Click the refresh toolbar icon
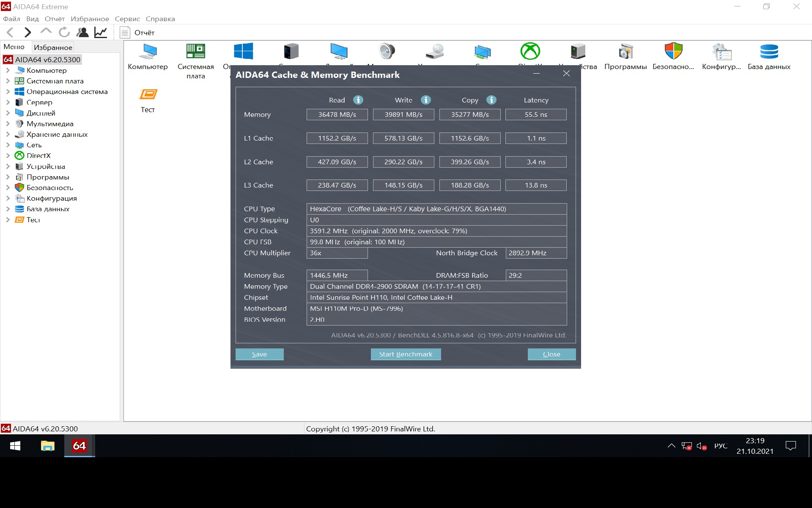The height and width of the screenshot is (508, 812). click(x=64, y=32)
